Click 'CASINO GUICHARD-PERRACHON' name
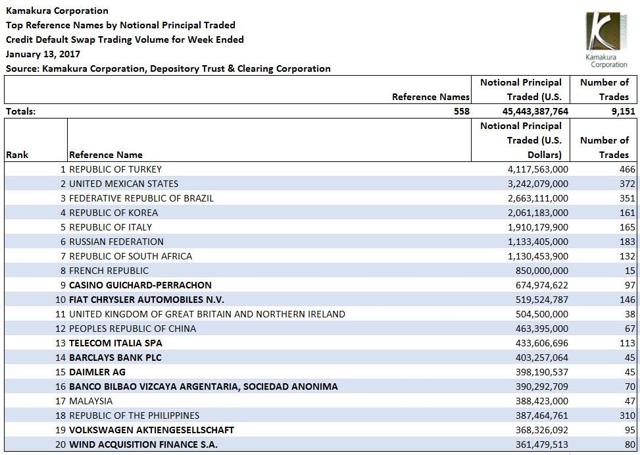The height and width of the screenshot is (455, 640). [140, 285]
